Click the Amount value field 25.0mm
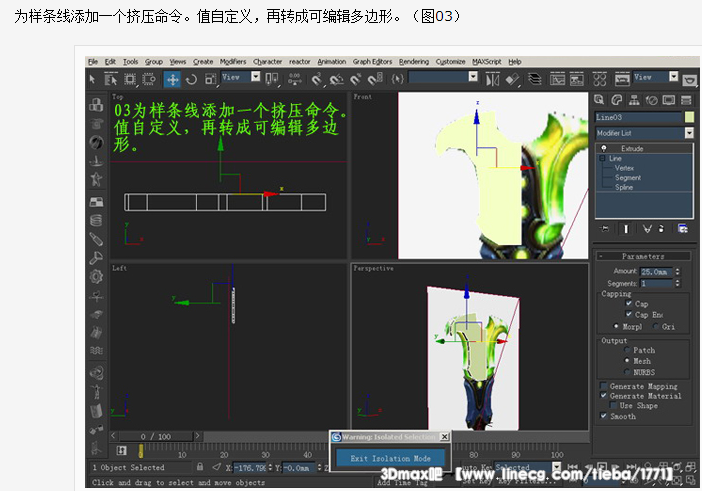Screen dimensions: 702x491 [x=656, y=272]
